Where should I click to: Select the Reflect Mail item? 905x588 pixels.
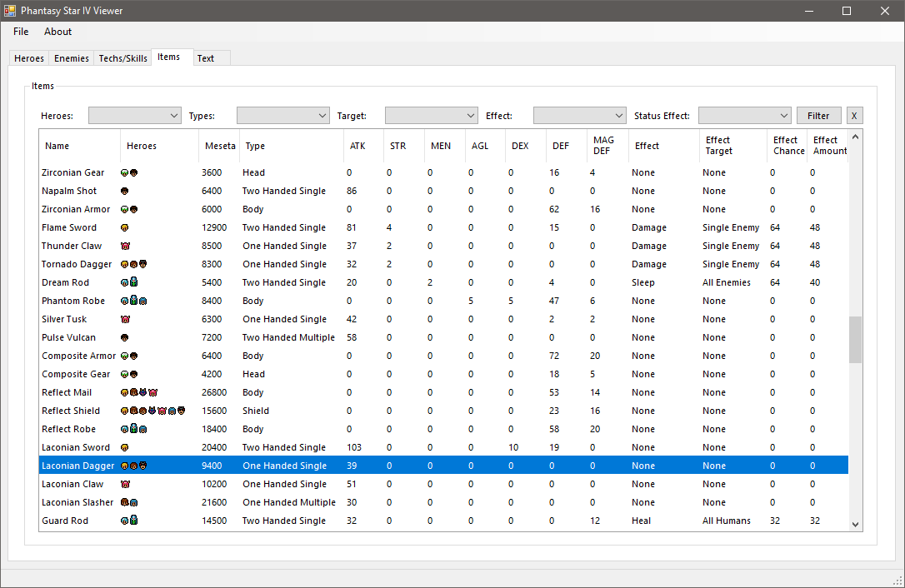(x=443, y=392)
